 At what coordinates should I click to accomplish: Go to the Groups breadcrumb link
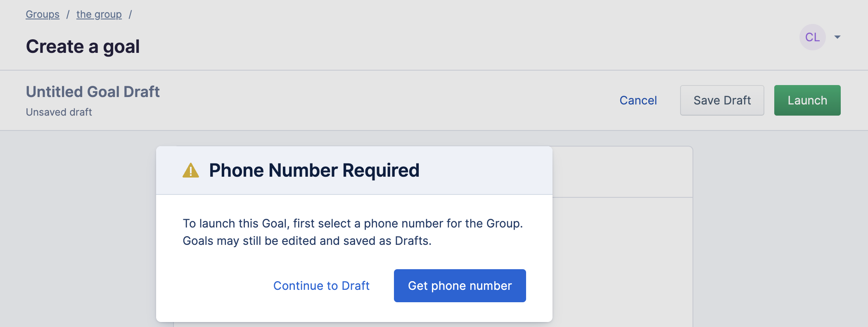(x=43, y=14)
